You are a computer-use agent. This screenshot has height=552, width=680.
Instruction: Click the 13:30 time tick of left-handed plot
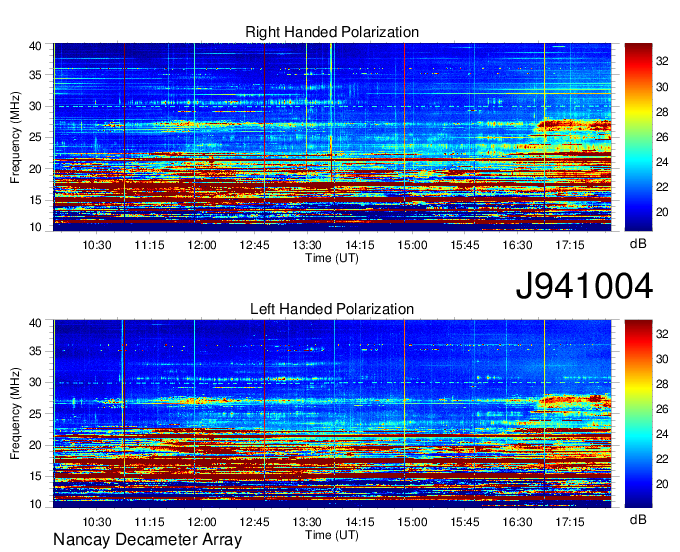point(307,522)
